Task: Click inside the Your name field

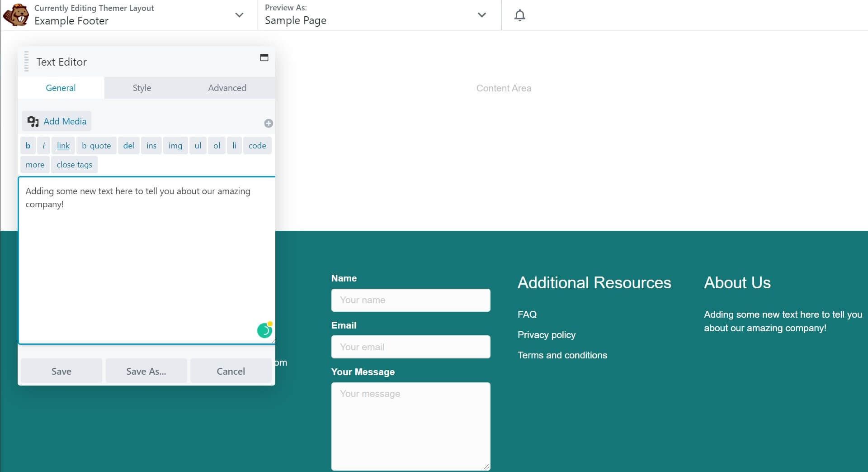Action: coord(410,300)
